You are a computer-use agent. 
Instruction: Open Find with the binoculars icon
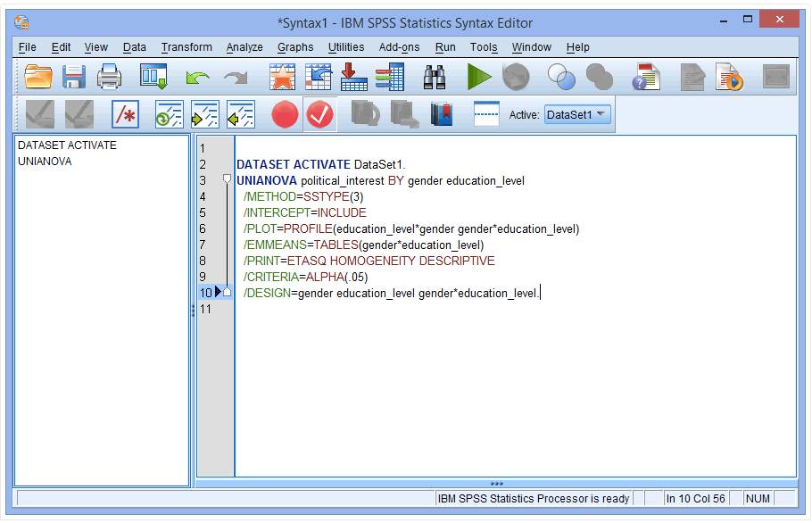435,77
